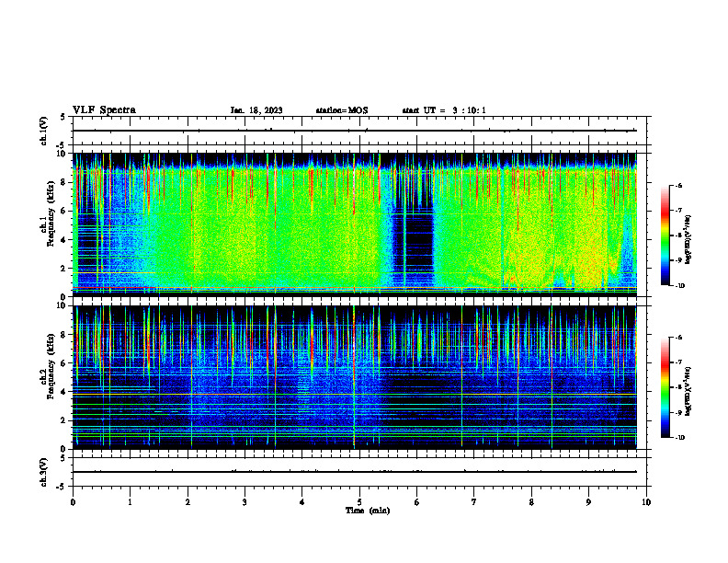Click the ch.2 'Frequency (kHz)' axis label
Image resolution: width=728 pixels, height=563 pixels.
coord(51,366)
